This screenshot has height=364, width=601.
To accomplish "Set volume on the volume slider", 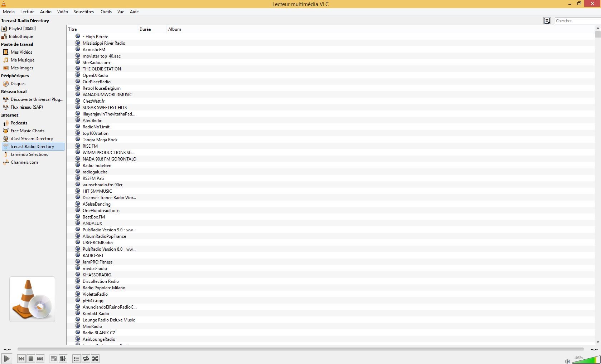I will click(x=586, y=360).
